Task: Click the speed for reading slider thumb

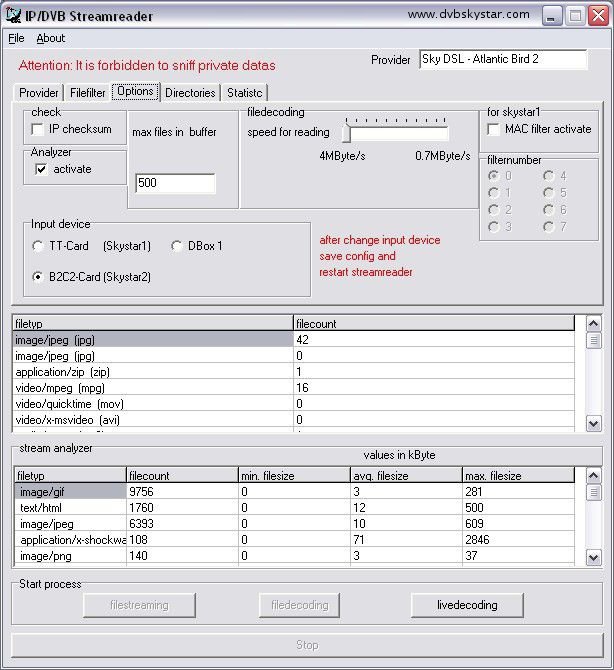Action: coord(347,134)
